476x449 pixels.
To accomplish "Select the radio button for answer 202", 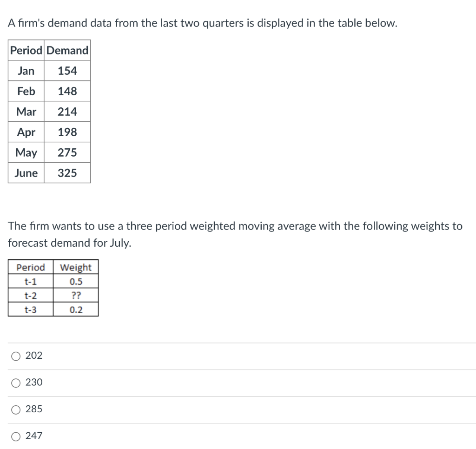I will (16, 355).
